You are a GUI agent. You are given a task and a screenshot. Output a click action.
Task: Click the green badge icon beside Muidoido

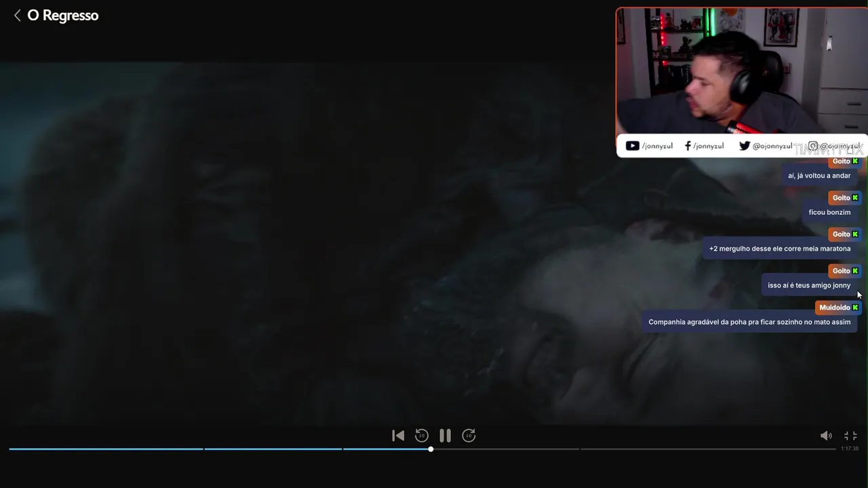855,308
